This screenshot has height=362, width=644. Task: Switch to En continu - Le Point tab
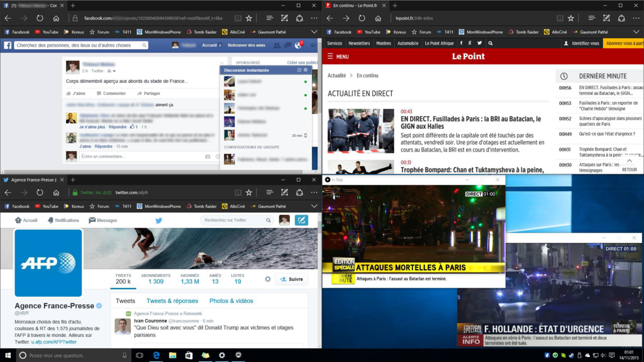pos(355,6)
